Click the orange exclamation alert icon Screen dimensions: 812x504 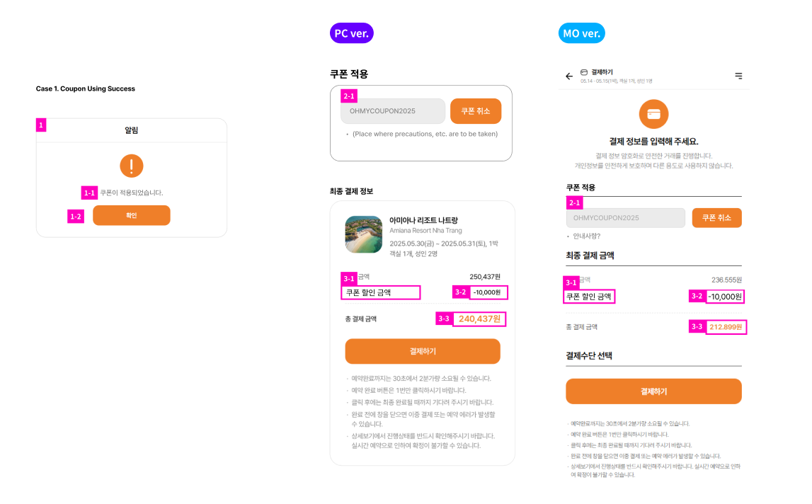click(132, 166)
